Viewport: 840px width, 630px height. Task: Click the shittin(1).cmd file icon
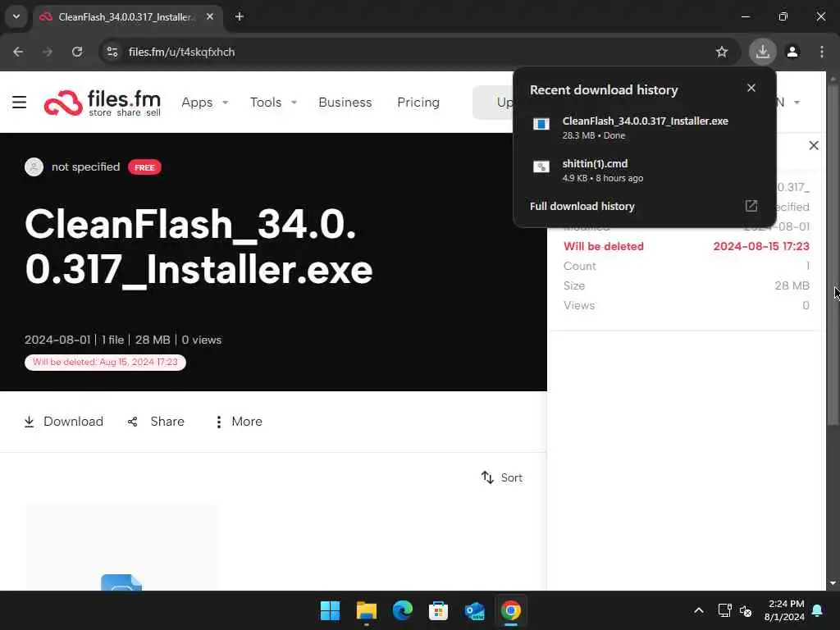tap(541, 167)
